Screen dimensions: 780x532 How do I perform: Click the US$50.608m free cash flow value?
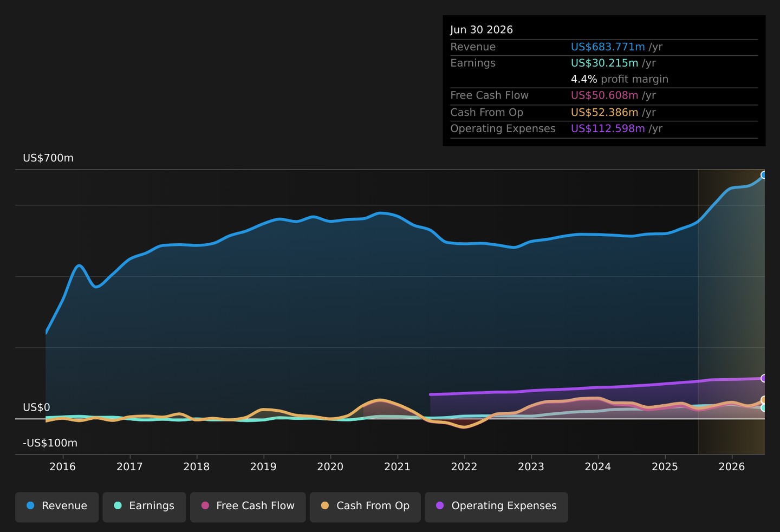604,95
